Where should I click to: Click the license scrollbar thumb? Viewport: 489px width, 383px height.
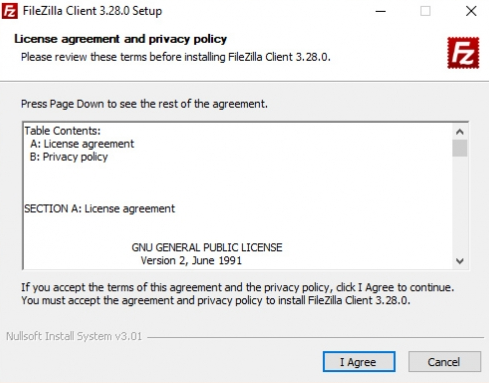pyautogui.click(x=460, y=148)
